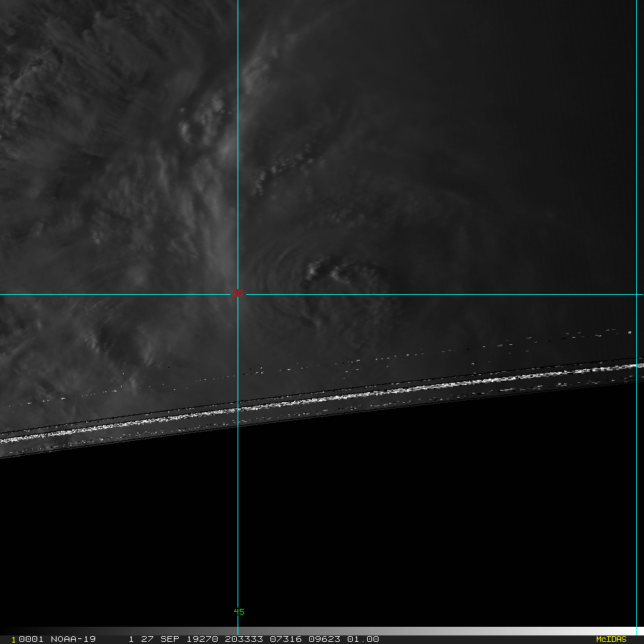The width and height of the screenshot is (644, 644).
Task: Click the 01.00 resolution value
Action: point(362,639)
